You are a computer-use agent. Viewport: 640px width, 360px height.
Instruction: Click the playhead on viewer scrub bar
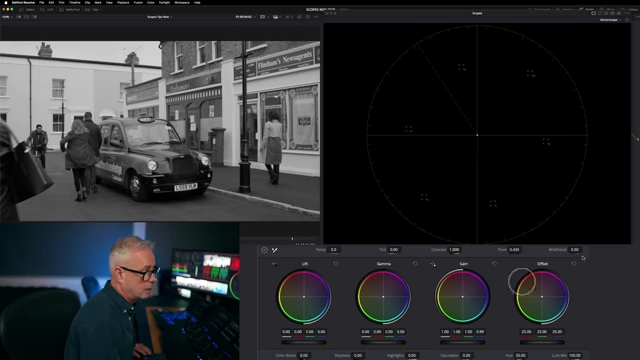(x=292, y=238)
